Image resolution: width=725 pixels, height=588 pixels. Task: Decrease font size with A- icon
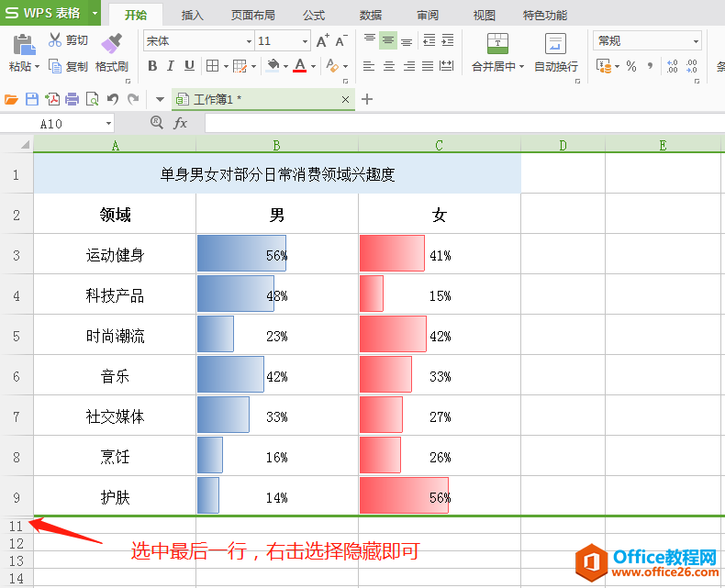[x=341, y=40]
